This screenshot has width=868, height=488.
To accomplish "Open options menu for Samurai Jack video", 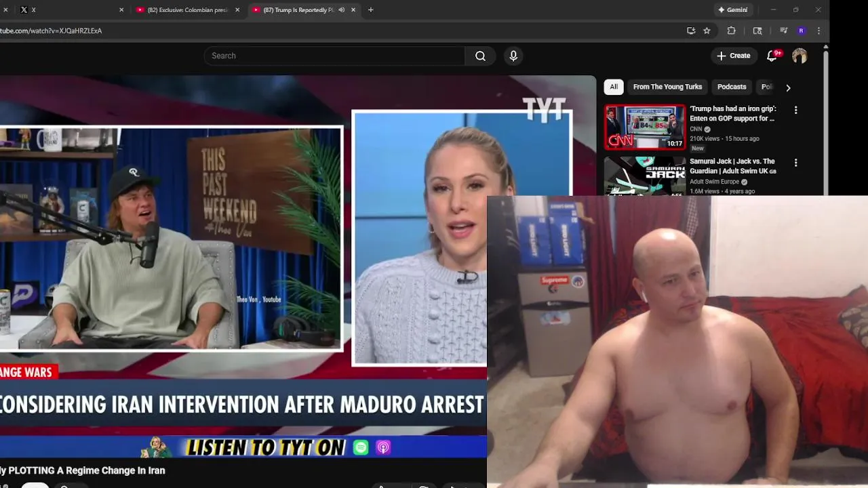I will point(795,163).
